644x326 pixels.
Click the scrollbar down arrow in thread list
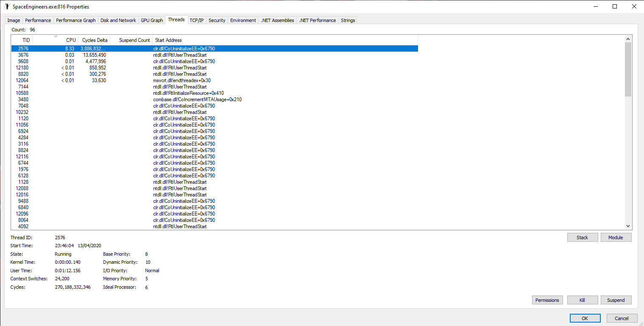click(628, 227)
